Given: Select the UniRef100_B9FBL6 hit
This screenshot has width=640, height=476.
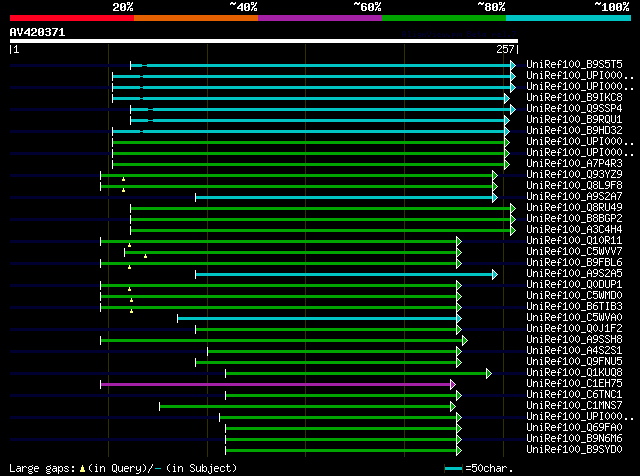Looking at the screenshot, I should [574, 263].
